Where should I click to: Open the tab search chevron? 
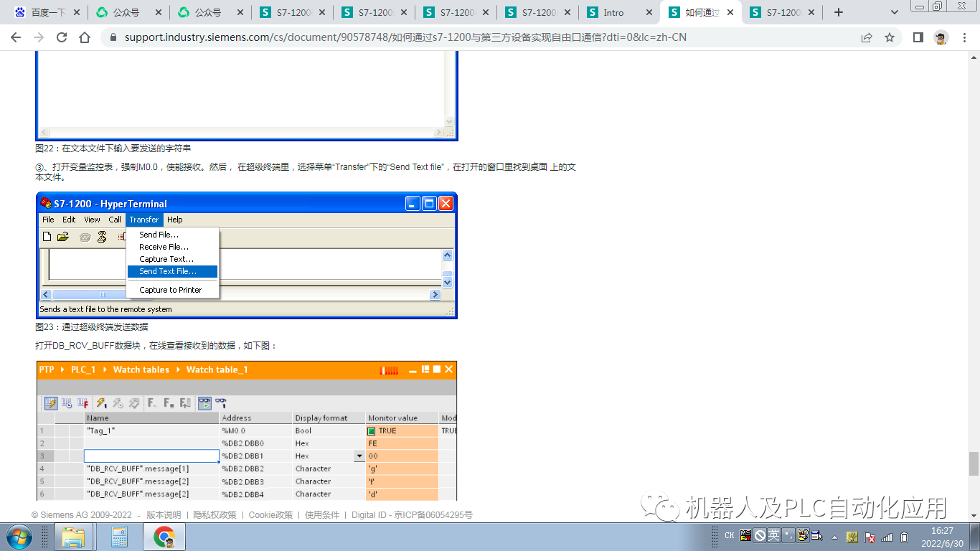(x=895, y=12)
